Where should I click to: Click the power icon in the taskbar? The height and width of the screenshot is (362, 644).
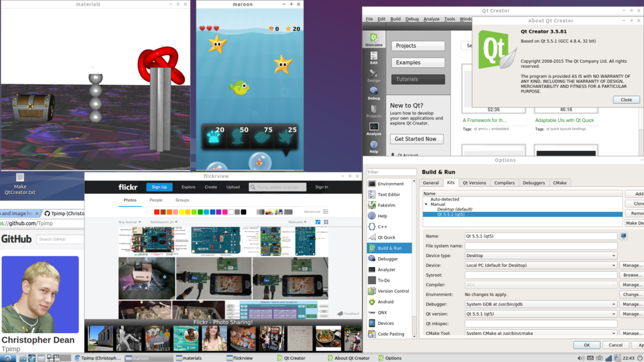[x=640, y=358]
